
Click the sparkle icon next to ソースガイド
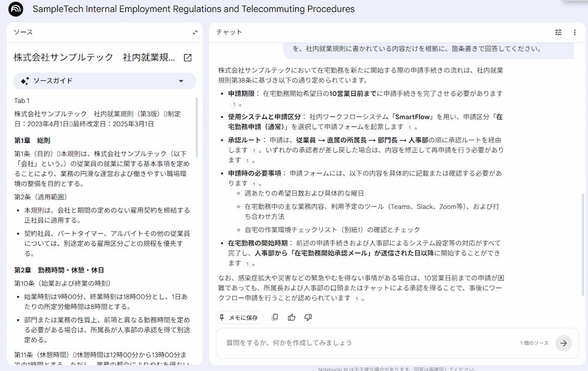pyautogui.click(x=25, y=81)
